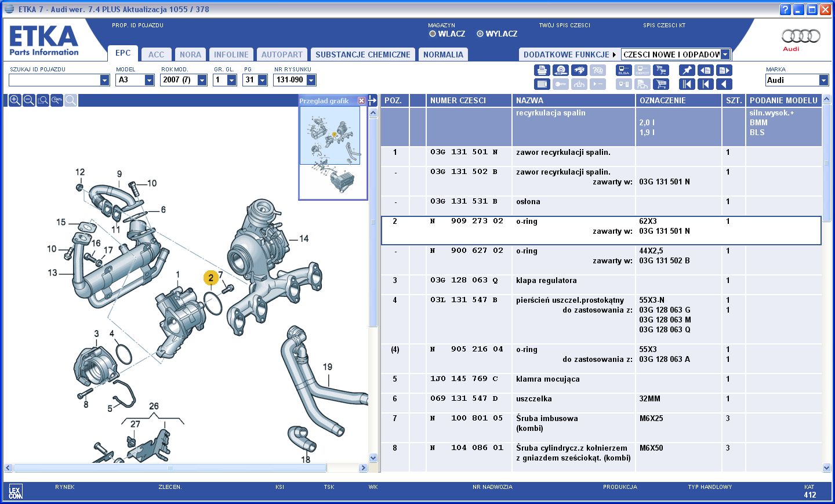Zoom in on the parts illustration

[x=15, y=100]
